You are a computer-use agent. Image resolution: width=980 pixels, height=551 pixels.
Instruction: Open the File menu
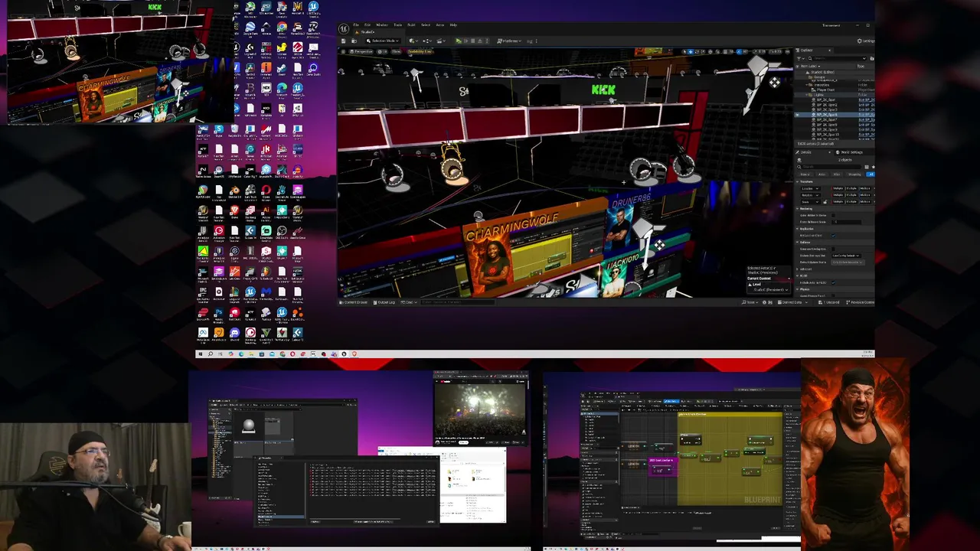[x=356, y=24]
